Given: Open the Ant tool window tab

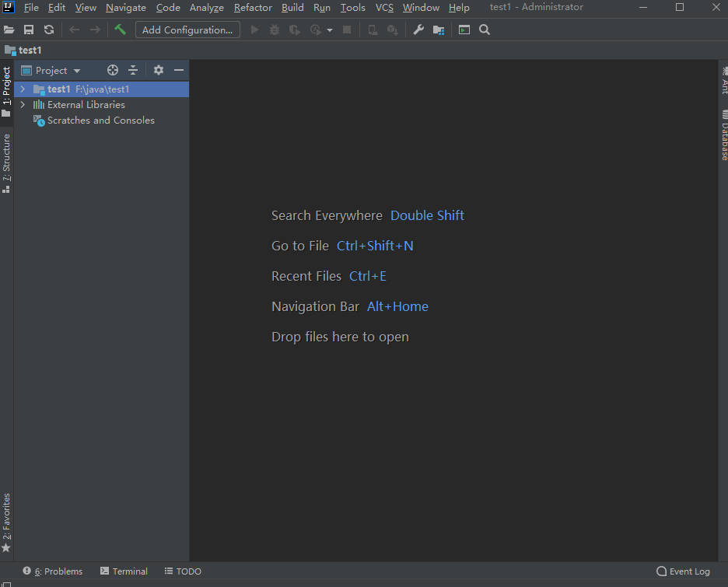Looking at the screenshot, I should click(x=724, y=80).
